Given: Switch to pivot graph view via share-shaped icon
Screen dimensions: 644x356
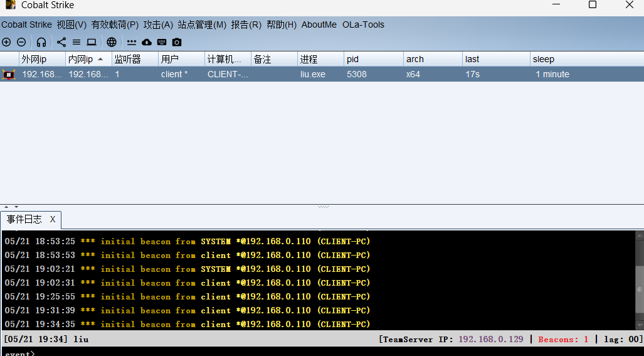Looking at the screenshot, I should 61,42.
